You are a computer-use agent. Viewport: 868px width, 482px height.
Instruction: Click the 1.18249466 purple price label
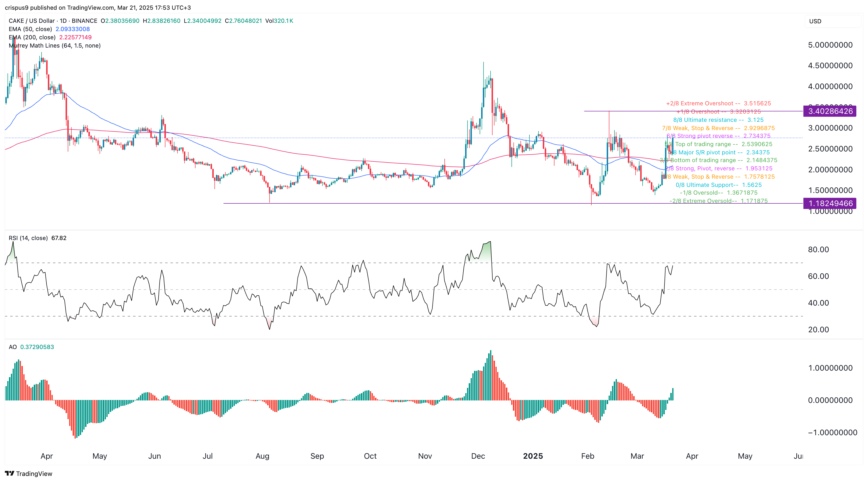(x=830, y=203)
